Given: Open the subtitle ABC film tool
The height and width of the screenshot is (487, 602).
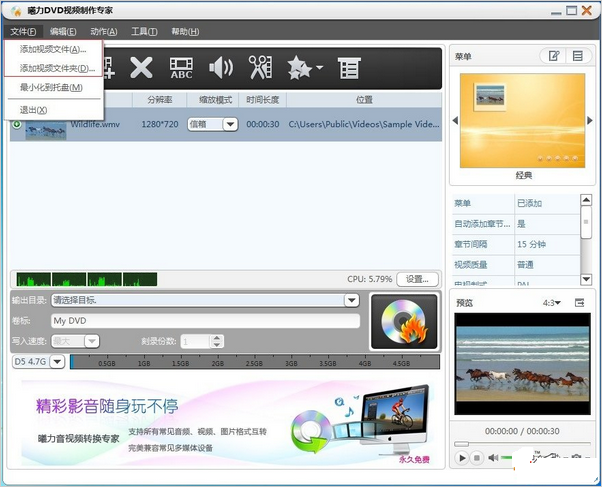Looking at the screenshot, I should (182, 68).
